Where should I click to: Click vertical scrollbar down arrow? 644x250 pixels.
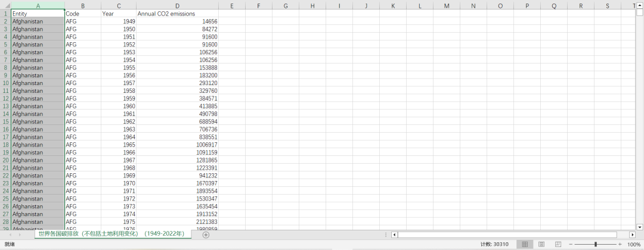pyautogui.click(x=639, y=227)
